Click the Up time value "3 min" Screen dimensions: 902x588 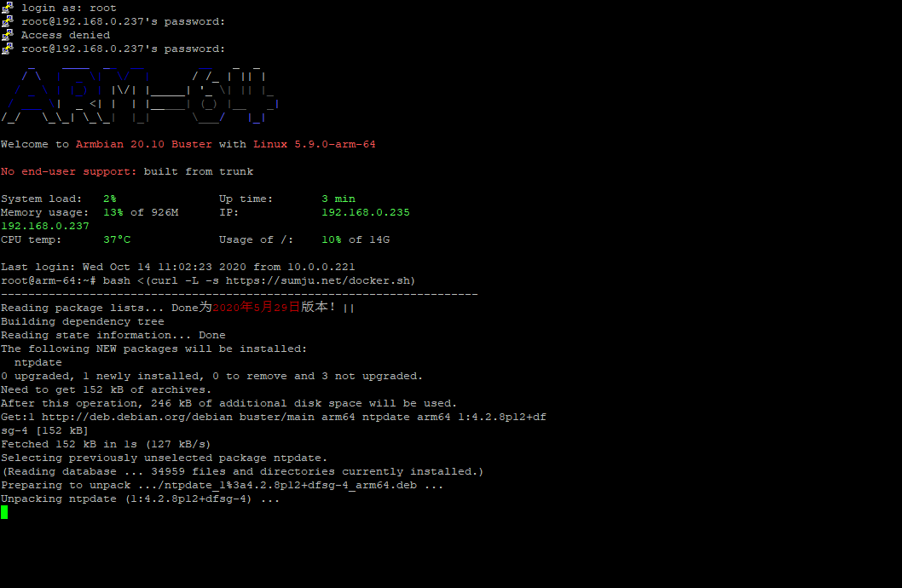point(338,199)
